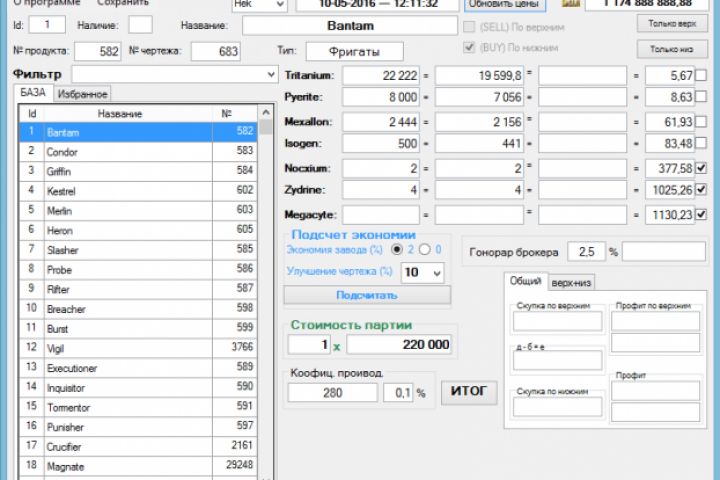Image resolution: width=720 pixels, height=480 pixels.
Task: Select the Kestrel row in the list
Action: tap(138, 191)
